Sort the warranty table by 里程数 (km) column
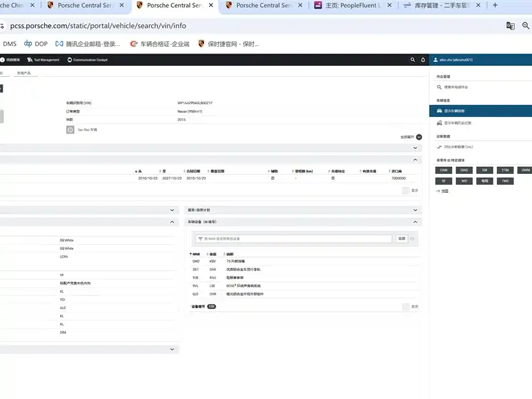This screenshot has height=399, width=532. (x=302, y=171)
